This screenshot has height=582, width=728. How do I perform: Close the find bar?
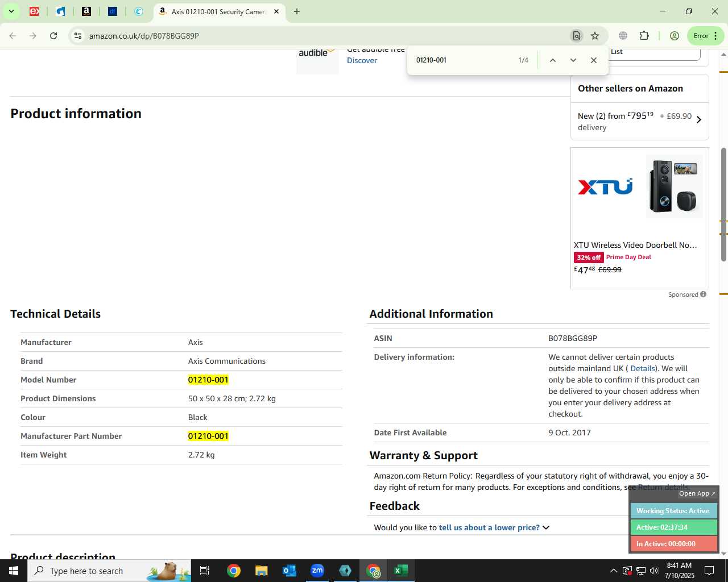click(x=594, y=60)
